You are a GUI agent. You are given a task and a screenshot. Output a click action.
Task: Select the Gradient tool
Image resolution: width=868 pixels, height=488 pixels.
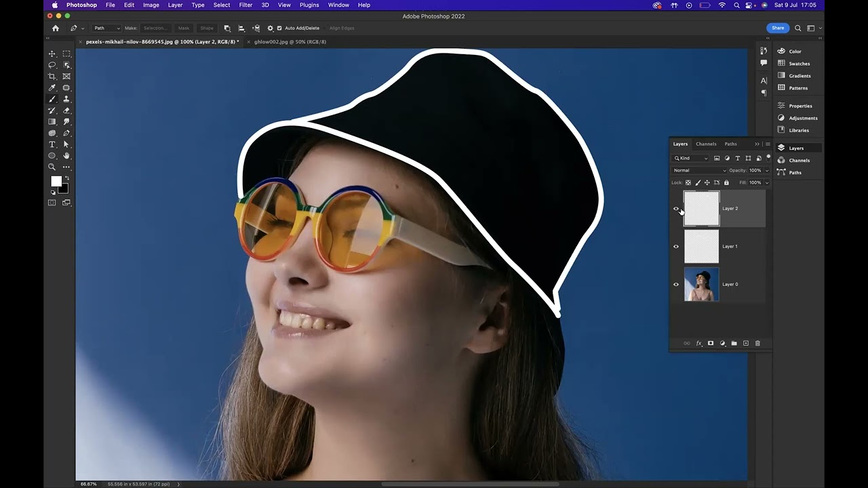(x=52, y=122)
